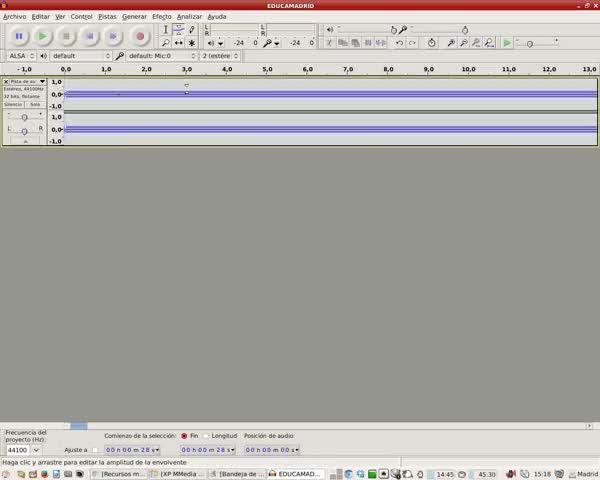Image resolution: width=600 pixels, height=480 pixels.
Task: Fit selection in window zoom icon
Action: pyautogui.click(x=476, y=43)
